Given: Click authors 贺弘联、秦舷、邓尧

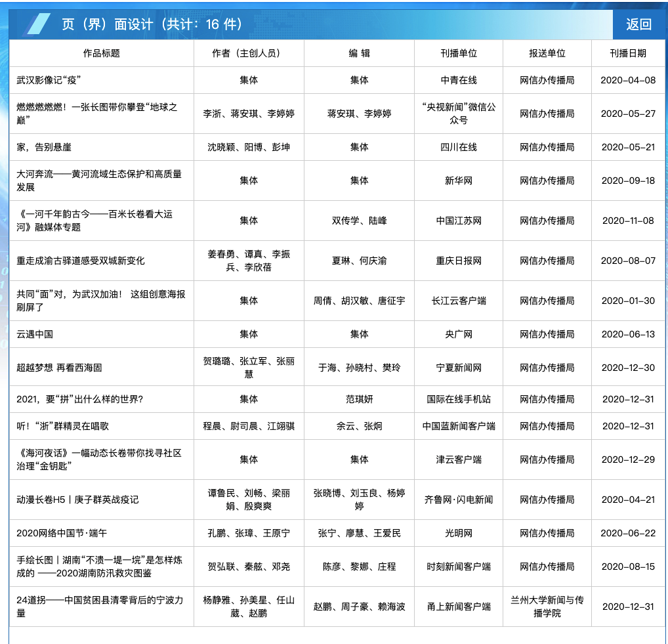Looking at the screenshot, I should [249, 567].
